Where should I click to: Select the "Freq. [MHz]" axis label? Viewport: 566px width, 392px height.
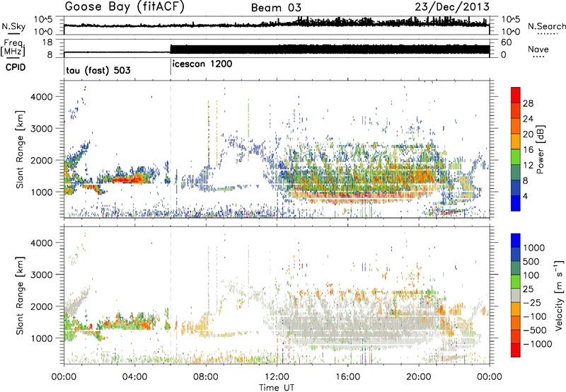pyautogui.click(x=13, y=48)
